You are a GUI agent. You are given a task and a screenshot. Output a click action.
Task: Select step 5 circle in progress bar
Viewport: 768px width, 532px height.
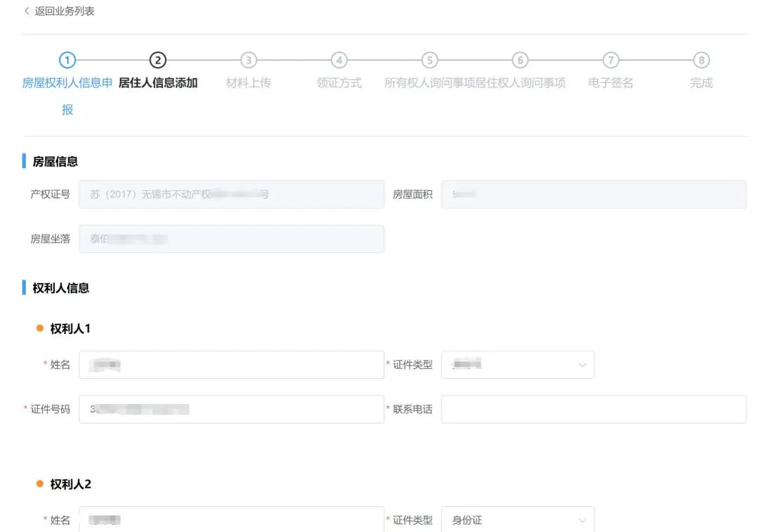click(x=429, y=61)
